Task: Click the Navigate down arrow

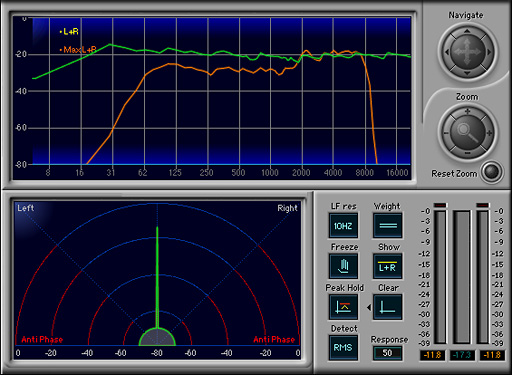Action: click(x=467, y=73)
